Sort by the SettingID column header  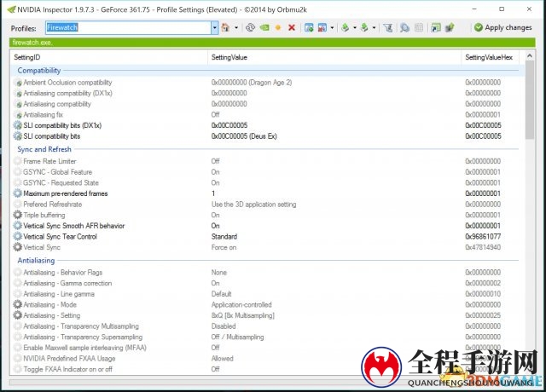[108, 57]
